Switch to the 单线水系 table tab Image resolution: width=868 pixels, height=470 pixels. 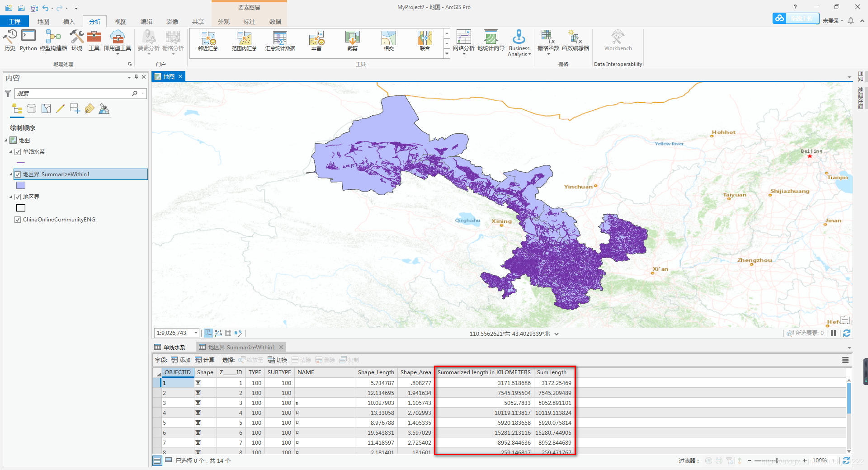[x=170, y=347]
